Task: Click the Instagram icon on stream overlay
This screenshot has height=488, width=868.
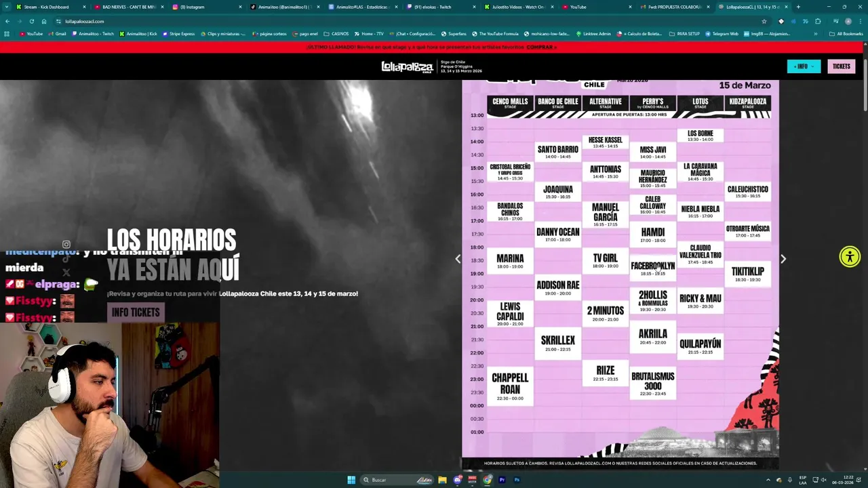Action: pyautogui.click(x=66, y=244)
